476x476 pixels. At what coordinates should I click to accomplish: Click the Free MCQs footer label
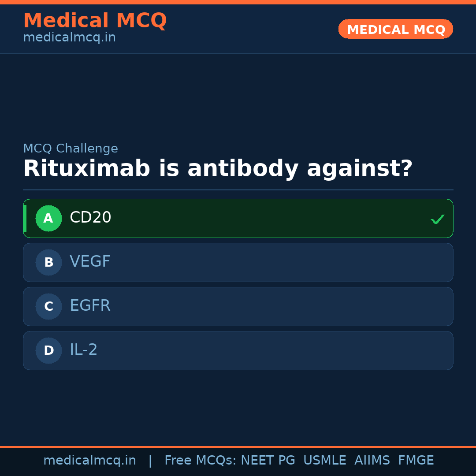click(x=200, y=461)
